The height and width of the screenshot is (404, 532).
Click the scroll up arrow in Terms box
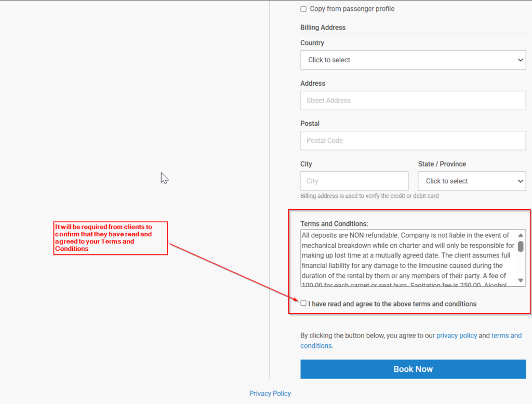(x=521, y=235)
